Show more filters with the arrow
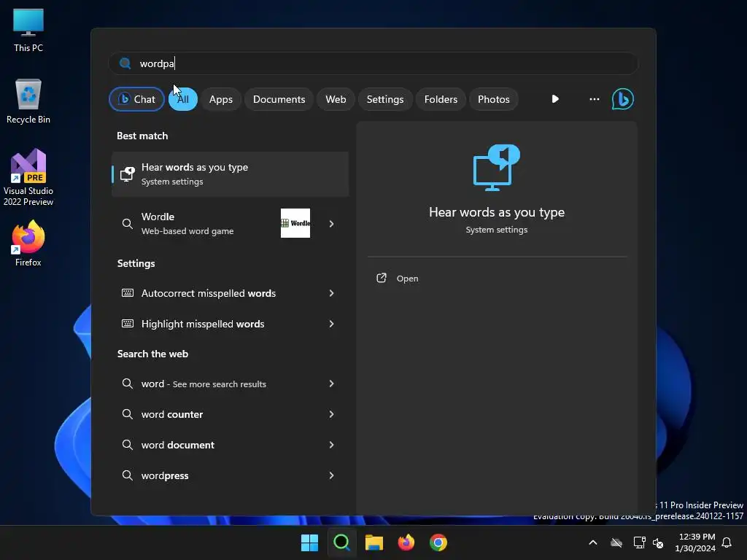Viewport: 747px width, 560px height. pos(555,99)
